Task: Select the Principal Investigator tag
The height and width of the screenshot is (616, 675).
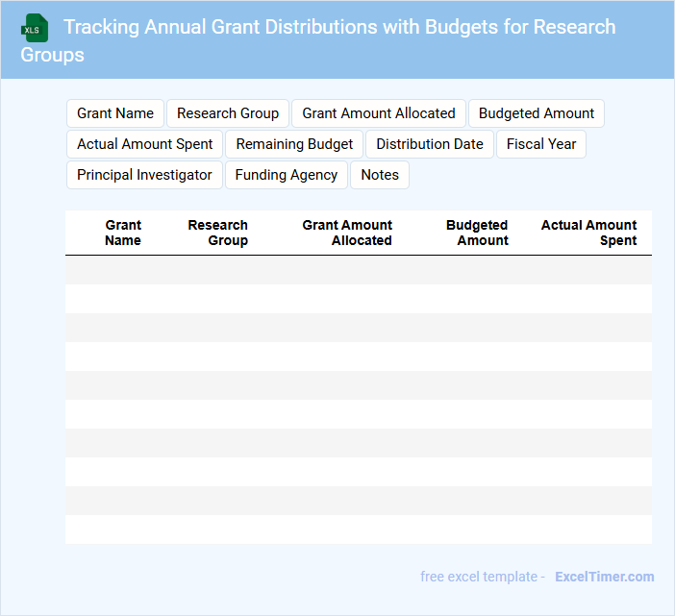Action: 144,175
